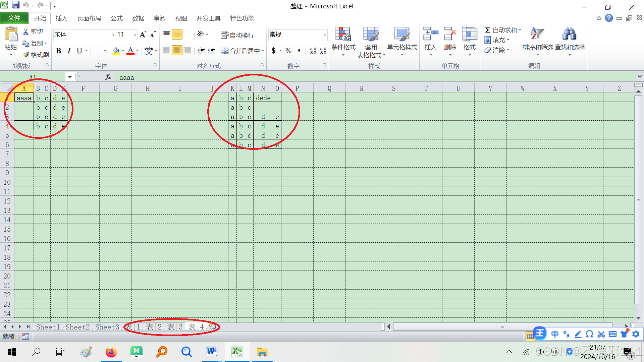Switch to the 公式 ribbon tab
644x362 pixels.
pyautogui.click(x=116, y=18)
